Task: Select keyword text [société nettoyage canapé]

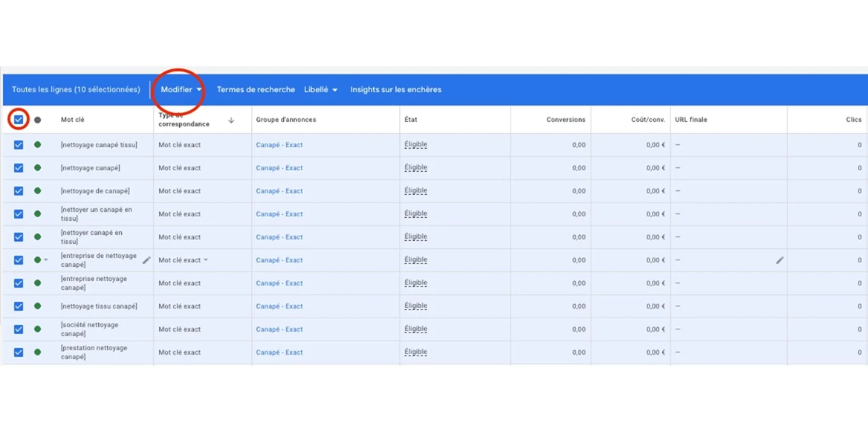Action: click(90, 329)
